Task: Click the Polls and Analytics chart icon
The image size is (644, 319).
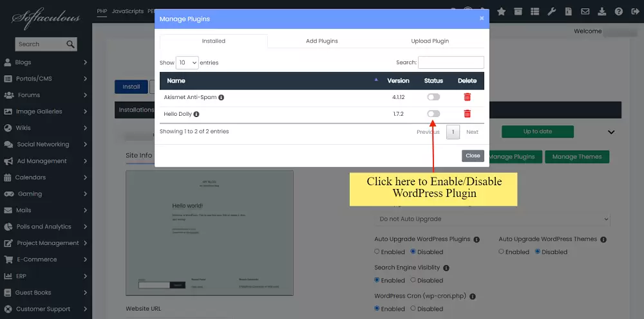Action: (8, 227)
